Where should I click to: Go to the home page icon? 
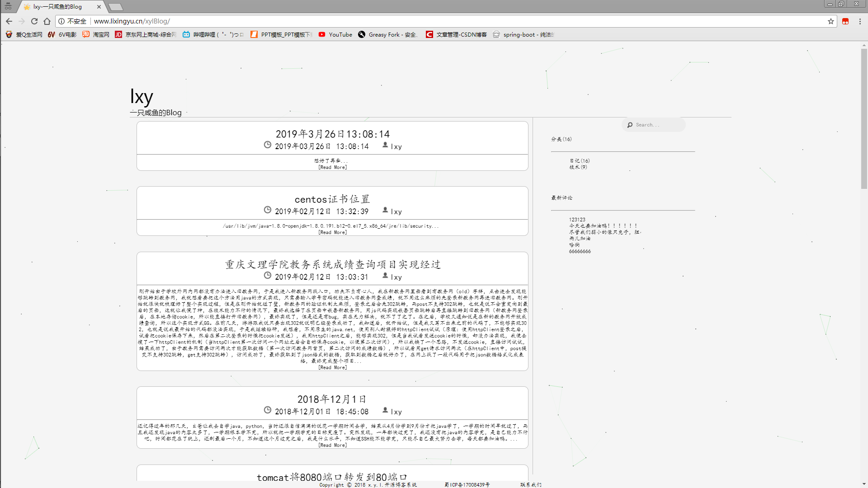coord(47,21)
